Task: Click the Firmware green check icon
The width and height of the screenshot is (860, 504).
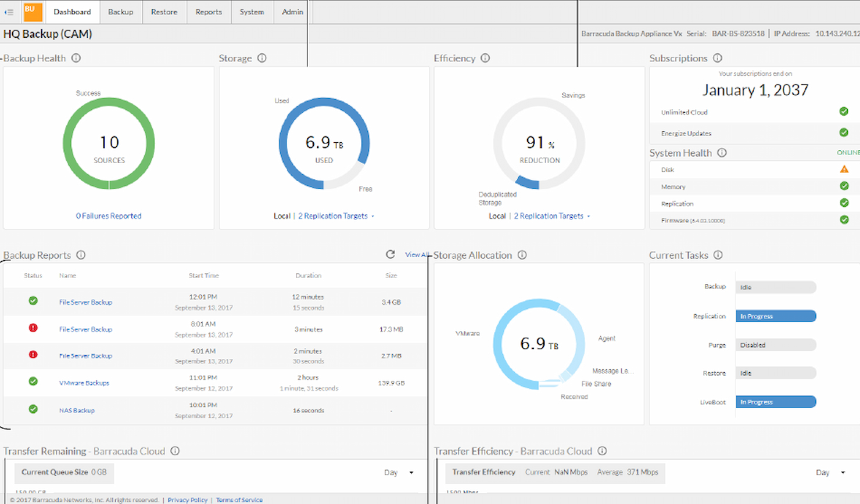Action: [x=844, y=219]
